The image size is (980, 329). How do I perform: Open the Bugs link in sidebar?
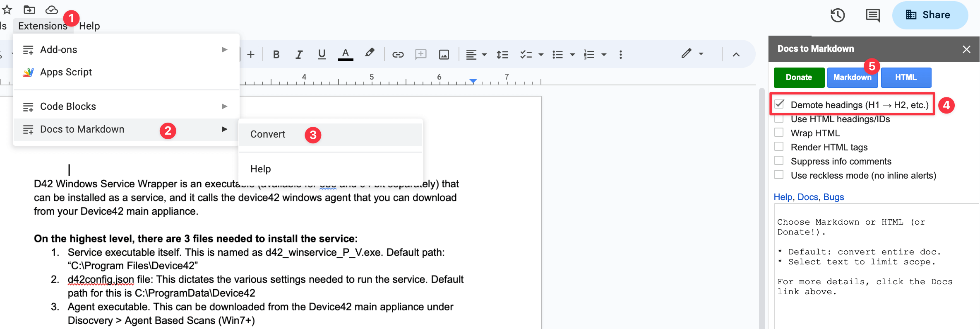(x=833, y=197)
